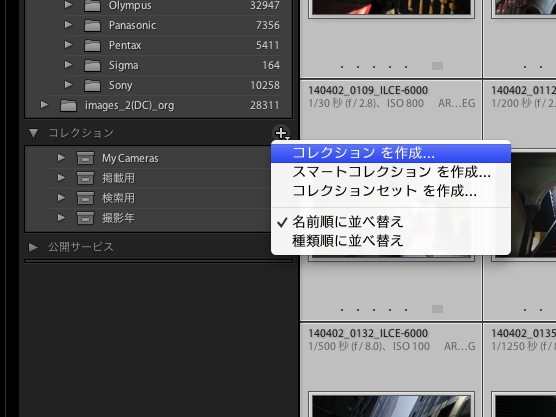Click the 164 photo count
This screenshot has height=417, width=556.
[271, 65]
